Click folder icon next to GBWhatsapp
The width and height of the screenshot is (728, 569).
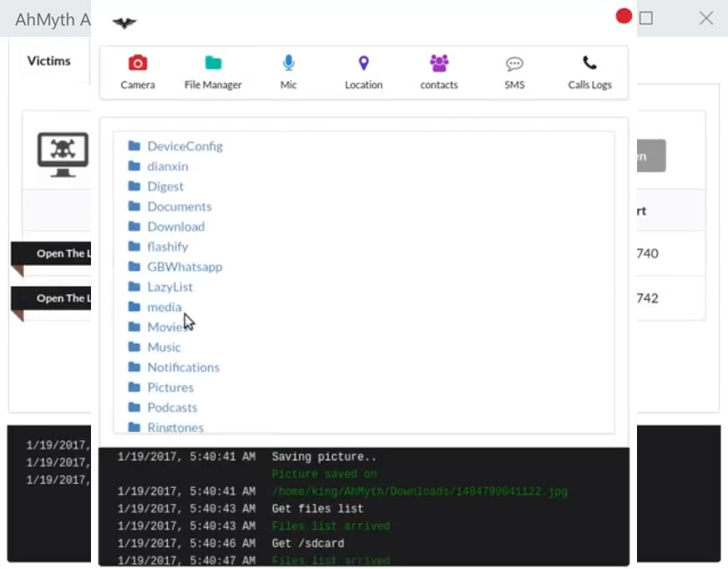[134, 267]
